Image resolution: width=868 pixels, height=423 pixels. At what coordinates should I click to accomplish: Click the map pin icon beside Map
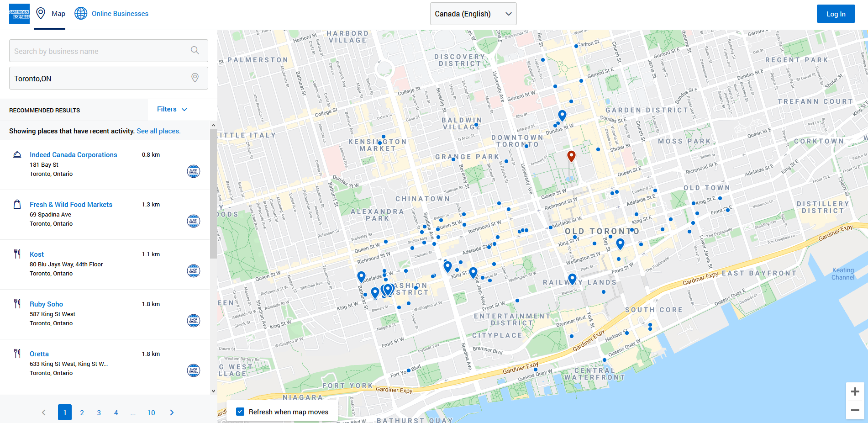[x=41, y=14]
